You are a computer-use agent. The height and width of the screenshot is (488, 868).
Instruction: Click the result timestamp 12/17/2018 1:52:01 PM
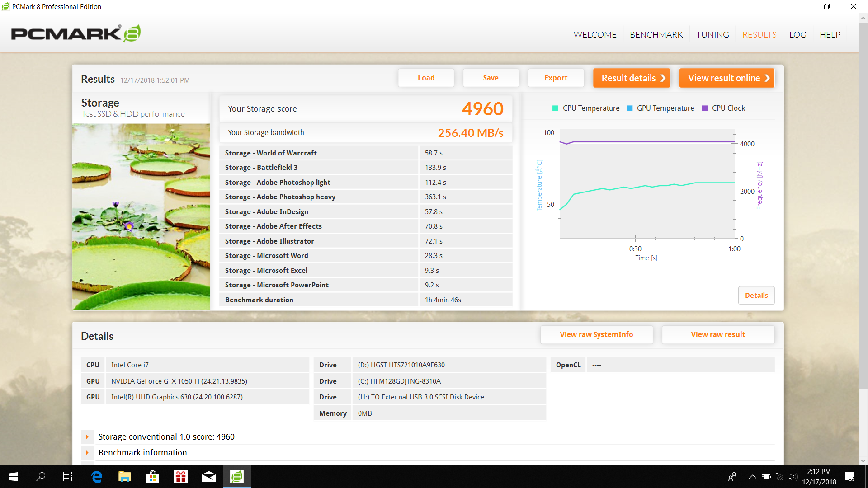pyautogui.click(x=155, y=80)
